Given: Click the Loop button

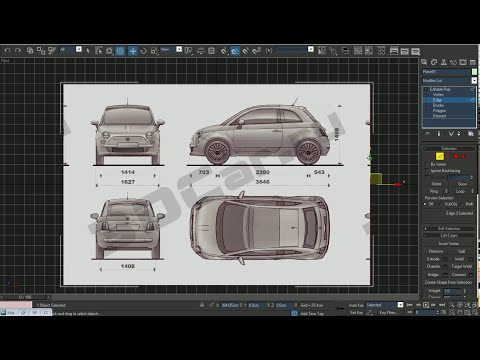Looking at the screenshot, I should point(460,191).
